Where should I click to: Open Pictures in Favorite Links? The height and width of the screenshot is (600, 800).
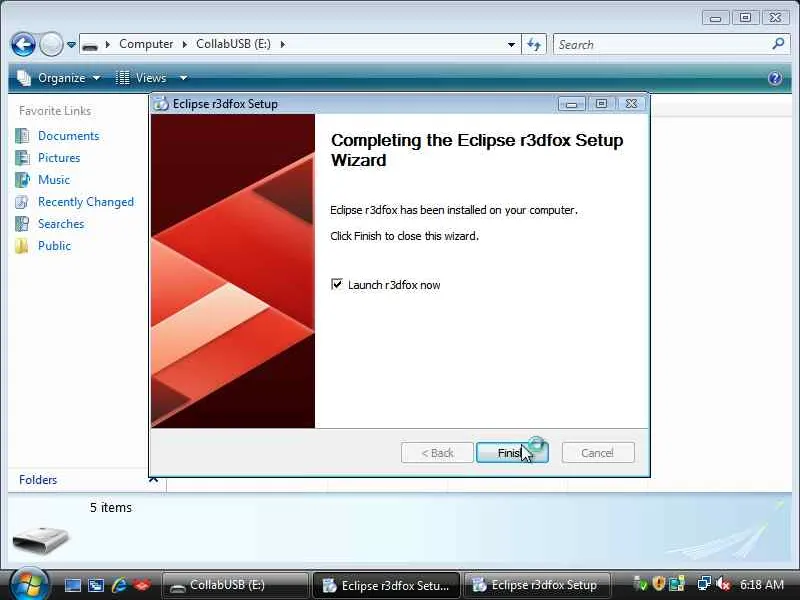pos(59,158)
